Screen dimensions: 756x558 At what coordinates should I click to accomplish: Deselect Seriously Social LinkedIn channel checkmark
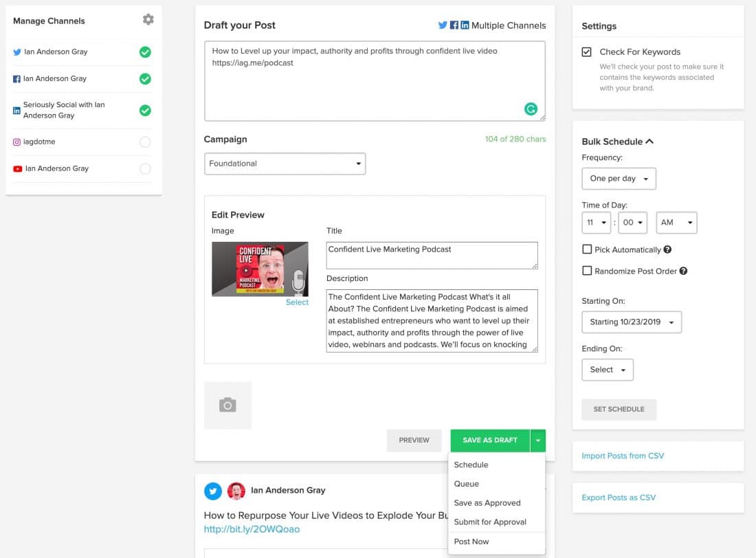coord(145,111)
